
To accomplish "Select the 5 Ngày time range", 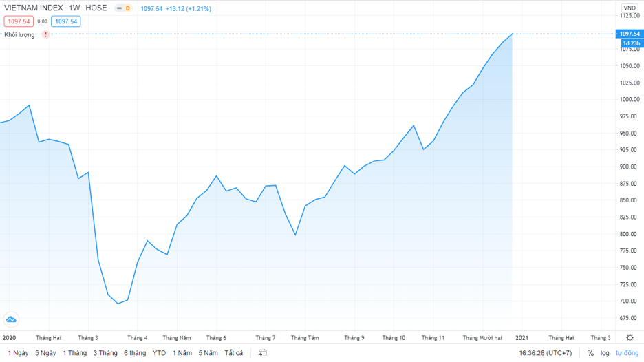I will [45, 353].
